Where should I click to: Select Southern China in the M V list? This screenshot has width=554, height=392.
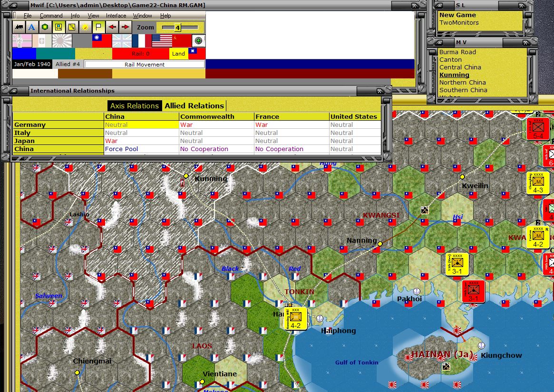463,90
